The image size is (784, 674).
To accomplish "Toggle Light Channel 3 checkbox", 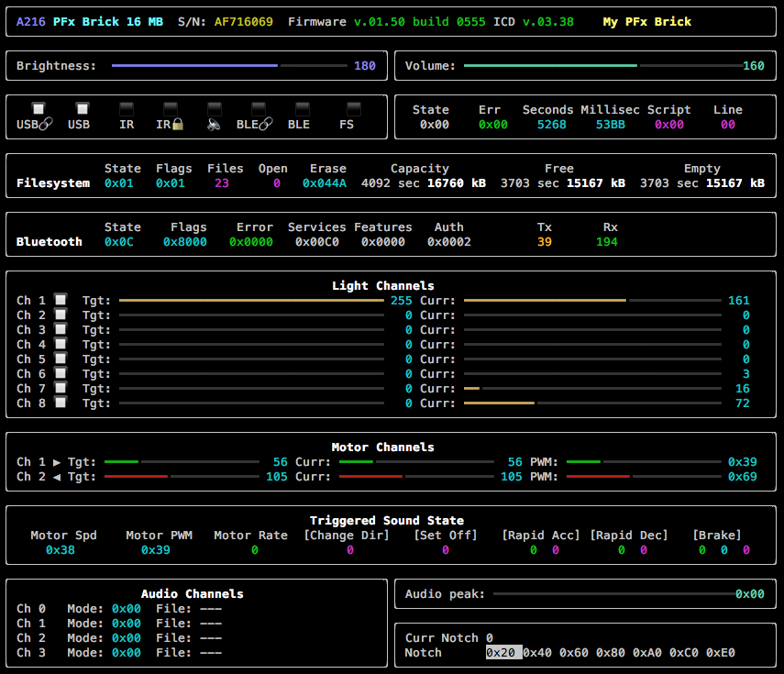I will pyautogui.click(x=61, y=329).
